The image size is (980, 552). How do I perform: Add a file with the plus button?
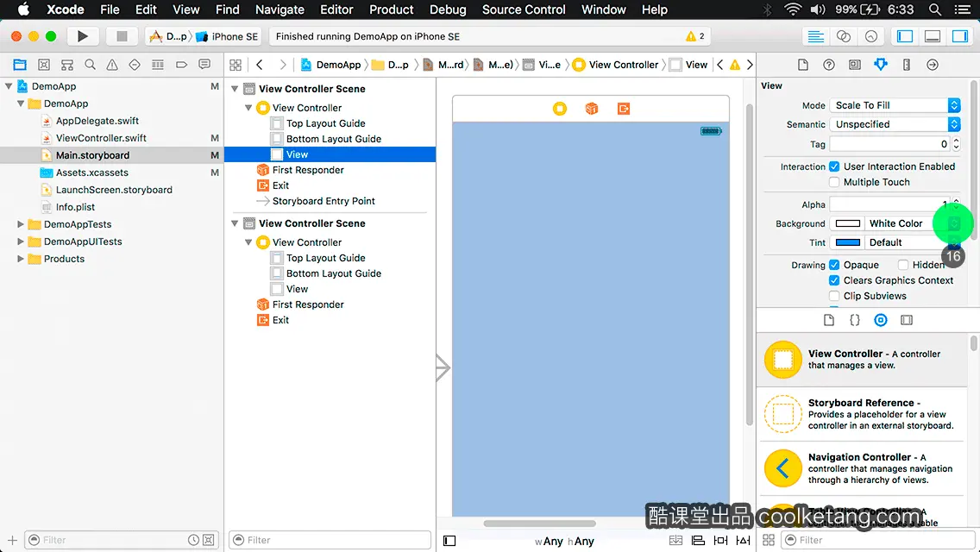click(x=12, y=540)
